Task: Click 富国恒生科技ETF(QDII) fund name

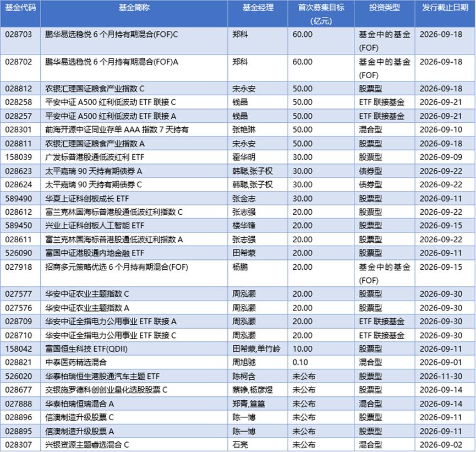Action: pyautogui.click(x=86, y=349)
